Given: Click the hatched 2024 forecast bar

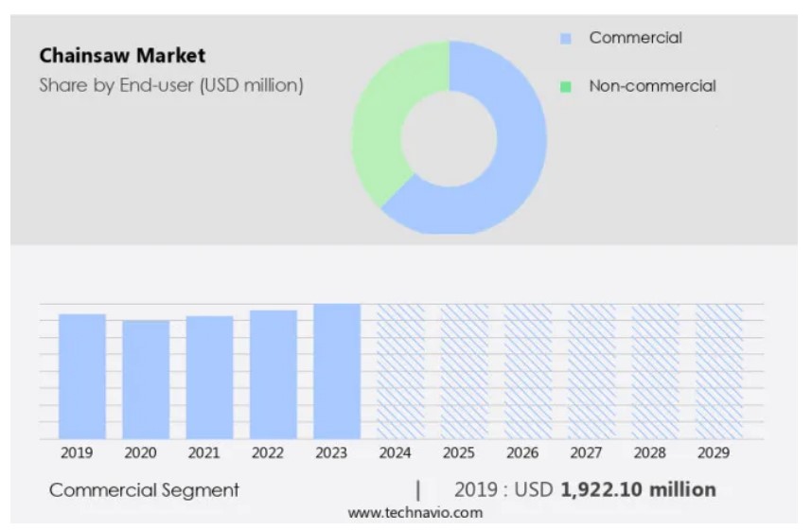Looking at the screenshot, I should click(x=400, y=371).
